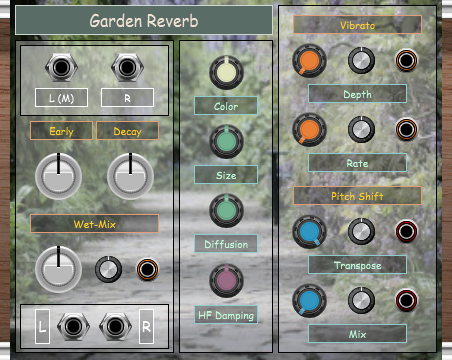Click the Pitch Shift section label

[357, 196]
